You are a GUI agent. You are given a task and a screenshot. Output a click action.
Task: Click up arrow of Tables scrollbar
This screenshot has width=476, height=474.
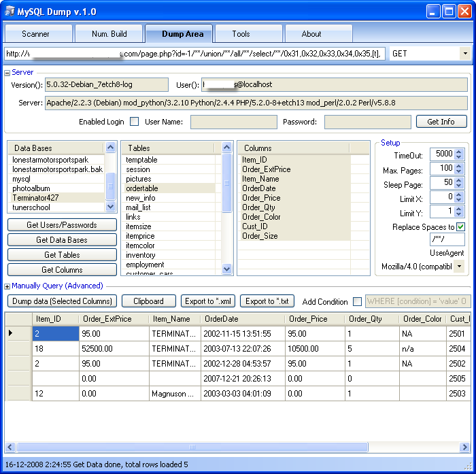tap(226, 148)
